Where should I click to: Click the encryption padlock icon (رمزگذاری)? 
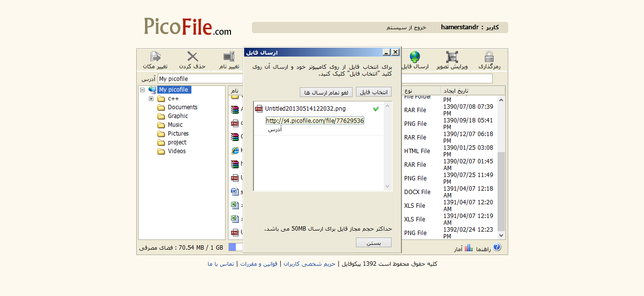point(489,57)
